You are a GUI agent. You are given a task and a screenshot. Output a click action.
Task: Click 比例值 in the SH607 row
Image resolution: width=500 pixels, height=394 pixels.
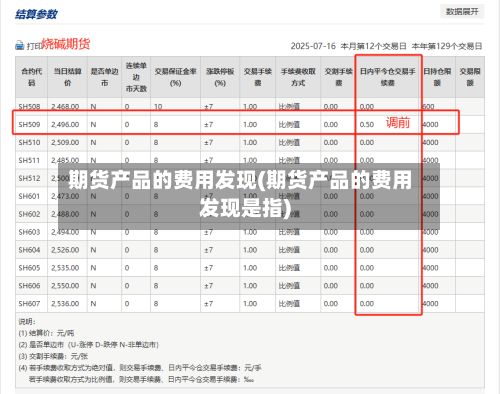pos(289,304)
